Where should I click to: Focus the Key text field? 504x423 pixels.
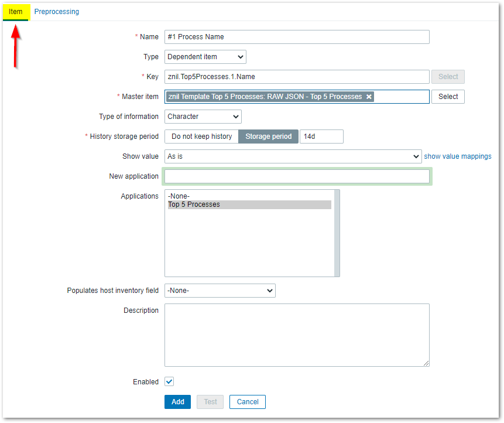(x=297, y=77)
